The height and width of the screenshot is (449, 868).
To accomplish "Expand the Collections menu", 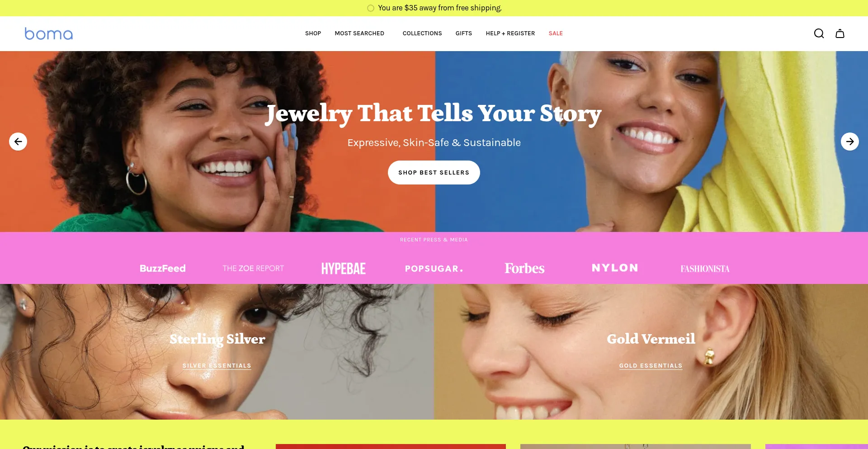I will pyautogui.click(x=422, y=33).
